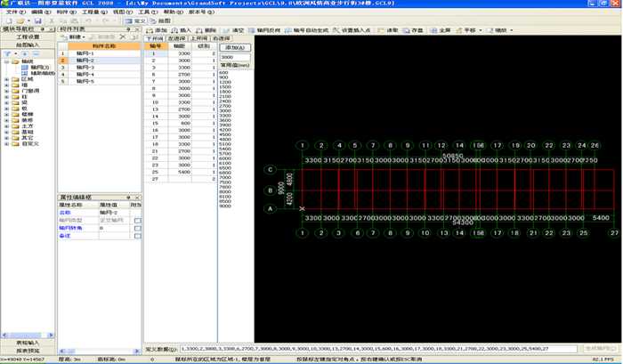Image resolution: width=623 pixels, height=364 pixels.
Task: Click the 插入 toolbar icon
Action: tap(182, 30)
